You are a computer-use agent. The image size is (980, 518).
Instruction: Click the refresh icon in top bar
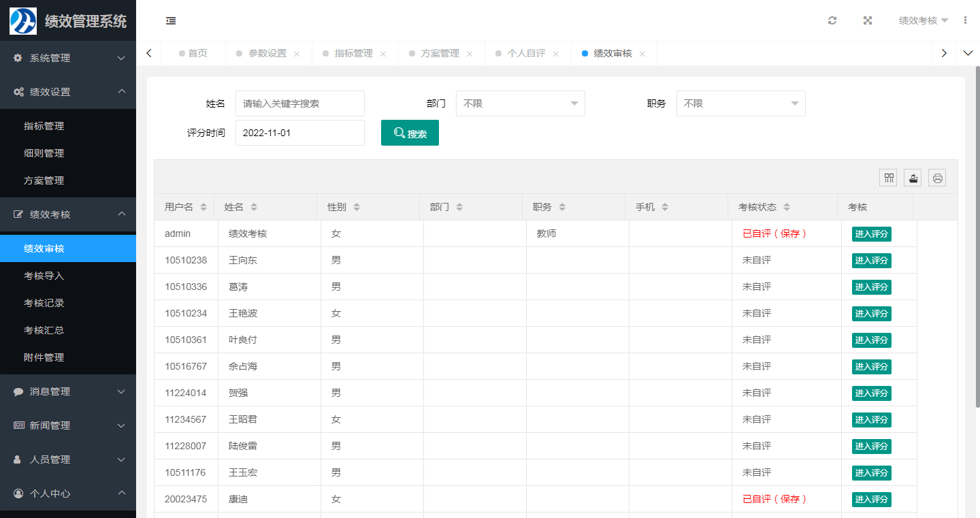(x=832, y=20)
